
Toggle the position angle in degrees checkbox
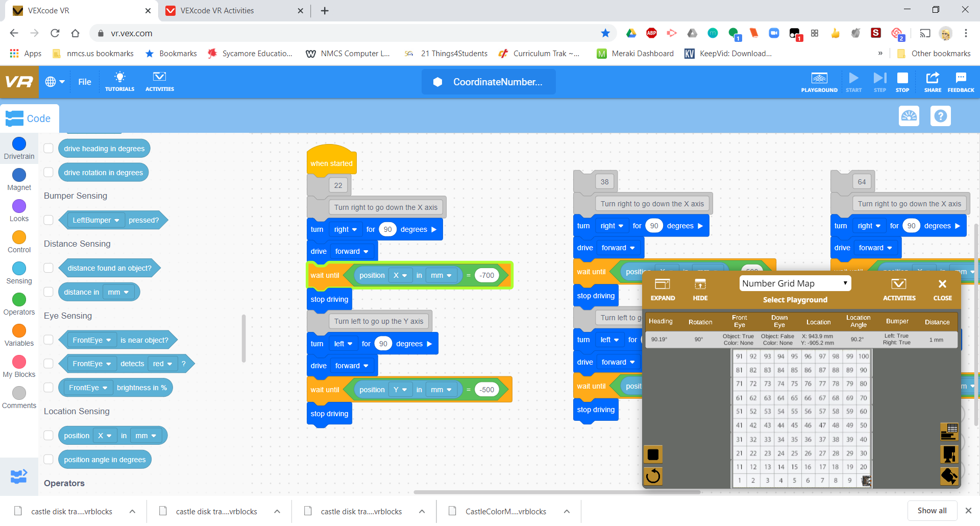coord(48,460)
